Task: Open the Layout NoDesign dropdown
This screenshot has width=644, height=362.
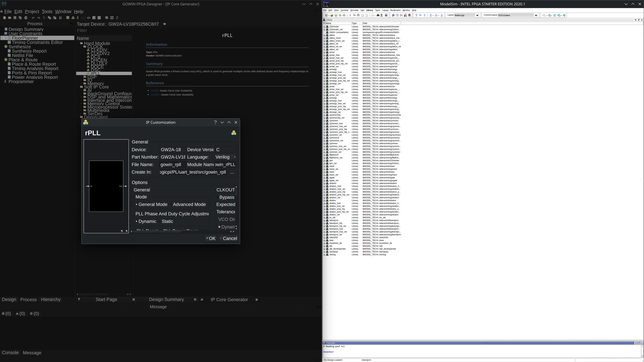Action: pos(477,15)
